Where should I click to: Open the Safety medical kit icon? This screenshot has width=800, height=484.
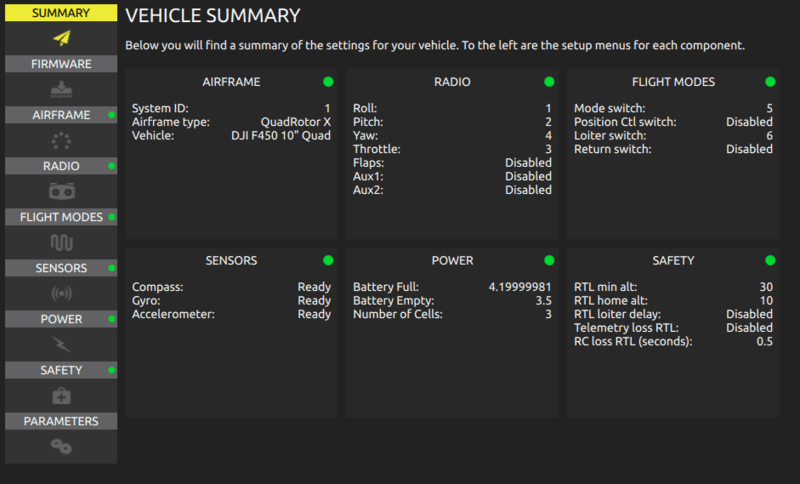coord(61,396)
